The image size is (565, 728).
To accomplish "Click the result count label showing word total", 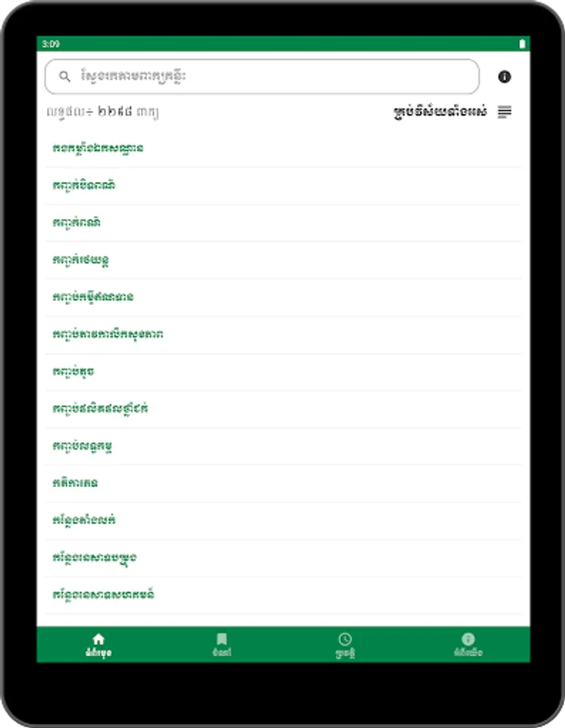I will pyautogui.click(x=103, y=112).
